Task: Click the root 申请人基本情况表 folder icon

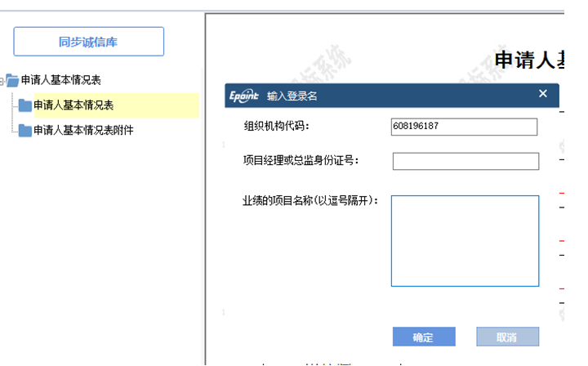Action: [x=12, y=80]
